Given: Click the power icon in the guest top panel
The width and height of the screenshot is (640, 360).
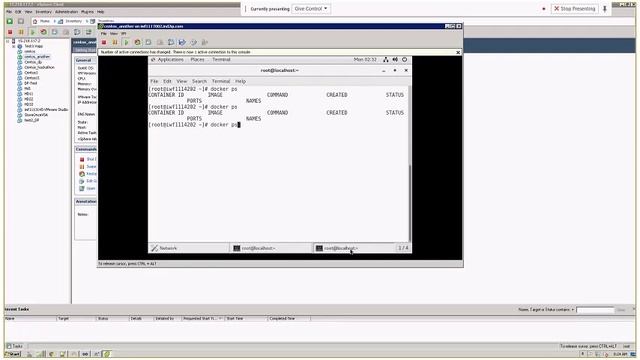Looking at the screenshot, I should click(404, 60).
